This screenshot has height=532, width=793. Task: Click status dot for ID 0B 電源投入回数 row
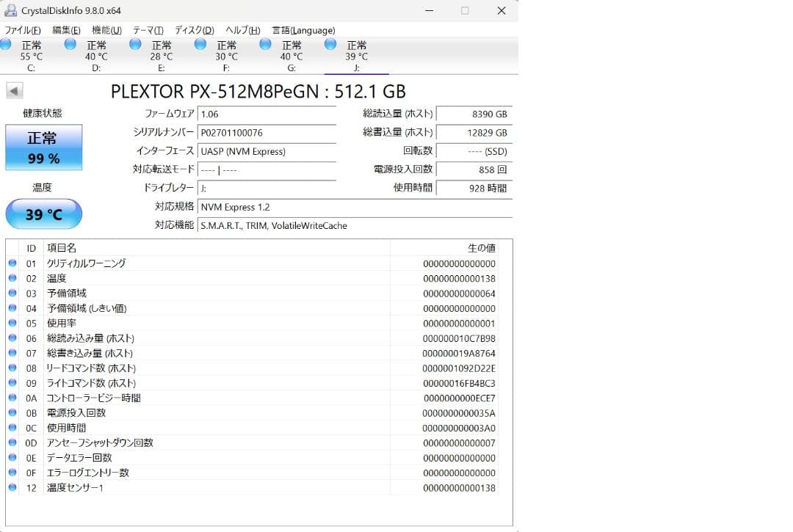[12, 413]
